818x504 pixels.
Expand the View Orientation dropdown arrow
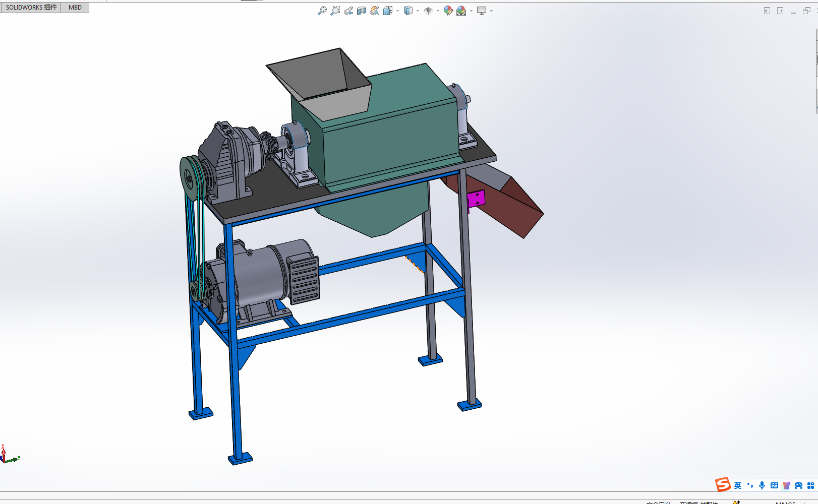coord(397,11)
